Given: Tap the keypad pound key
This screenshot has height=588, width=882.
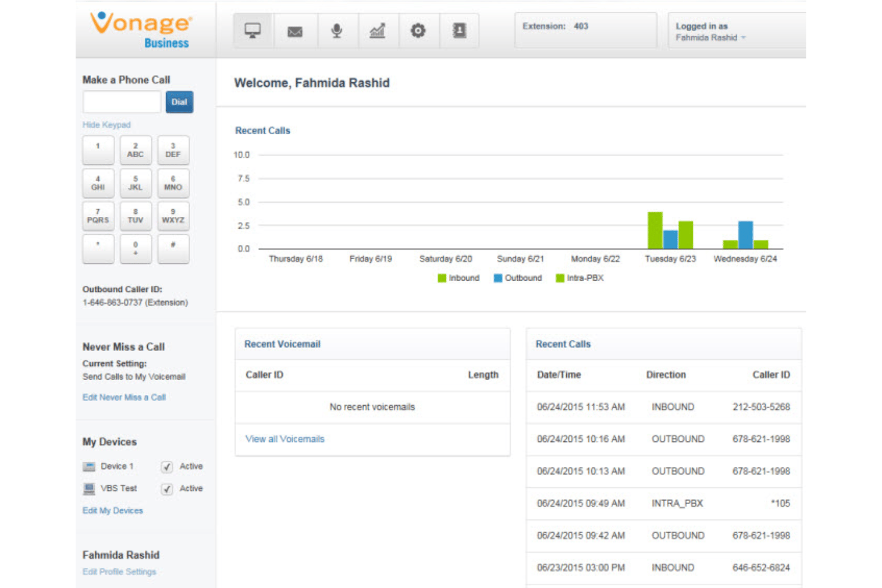Looking at the screenshot, I should 173,248.
